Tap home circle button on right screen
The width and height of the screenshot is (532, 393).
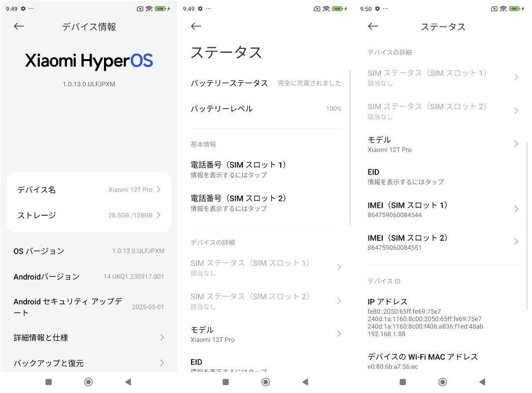(x=443, y=382)
